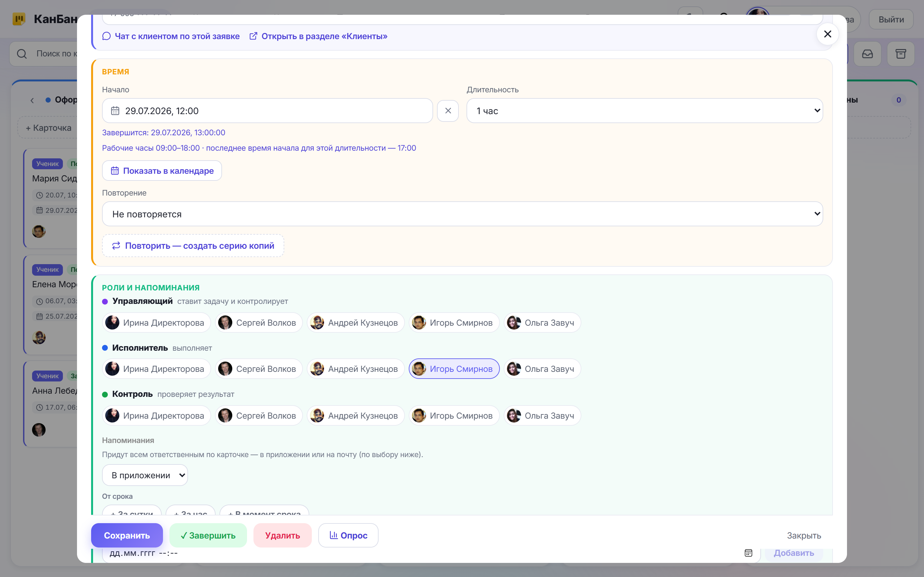Image resolution: width=924 pixels, height=577 pixels.
Task: Open the Повторение dropdown
Action: coord(462,214)
